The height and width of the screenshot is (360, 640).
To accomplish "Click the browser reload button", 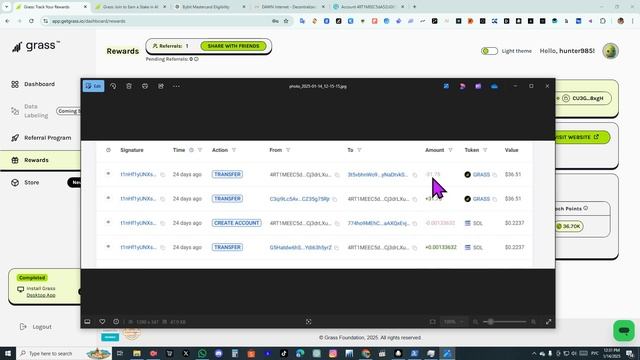I will (31, 21).
